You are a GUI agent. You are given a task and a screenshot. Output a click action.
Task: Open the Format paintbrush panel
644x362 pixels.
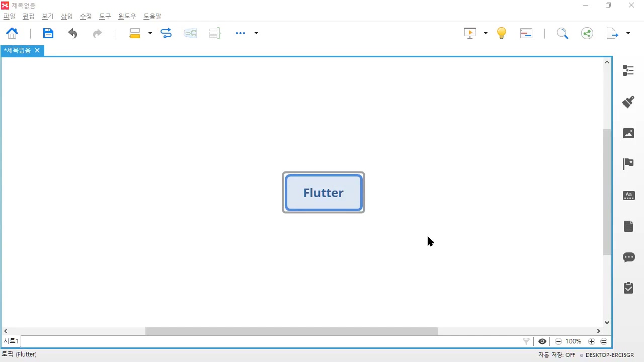[x=628, y=102]
